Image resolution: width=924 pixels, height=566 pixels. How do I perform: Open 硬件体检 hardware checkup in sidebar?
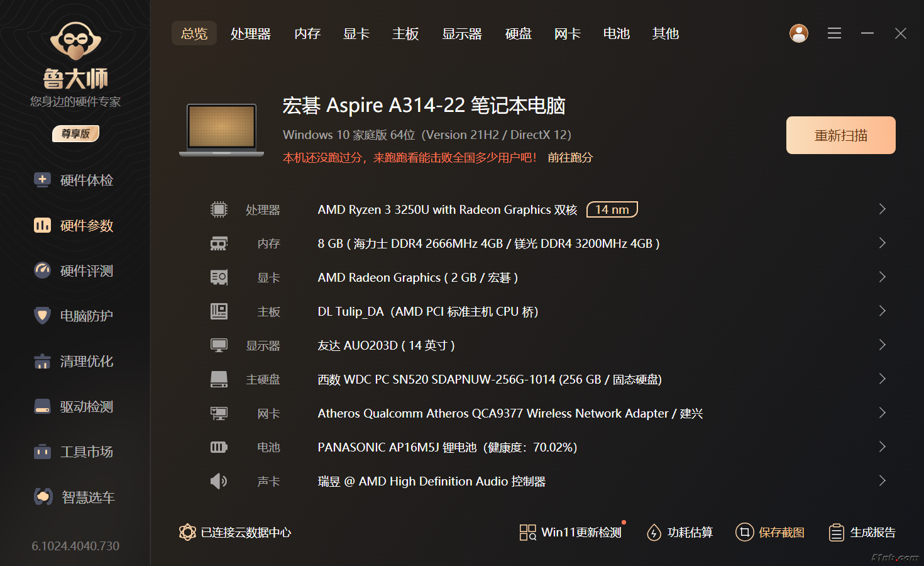pos(74,180)
